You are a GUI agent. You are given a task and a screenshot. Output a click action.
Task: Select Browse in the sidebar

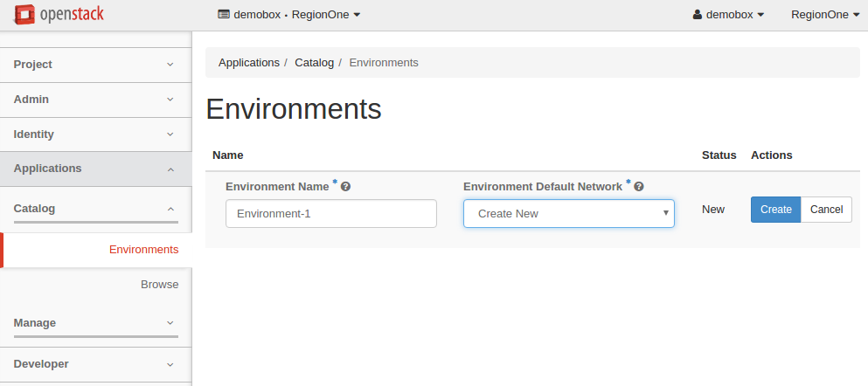pos(159,285)
